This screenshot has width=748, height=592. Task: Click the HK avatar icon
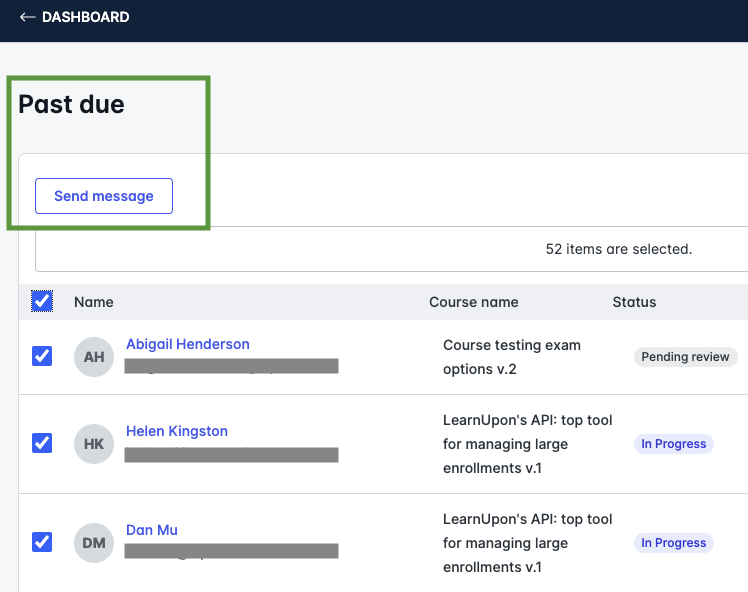93,444
